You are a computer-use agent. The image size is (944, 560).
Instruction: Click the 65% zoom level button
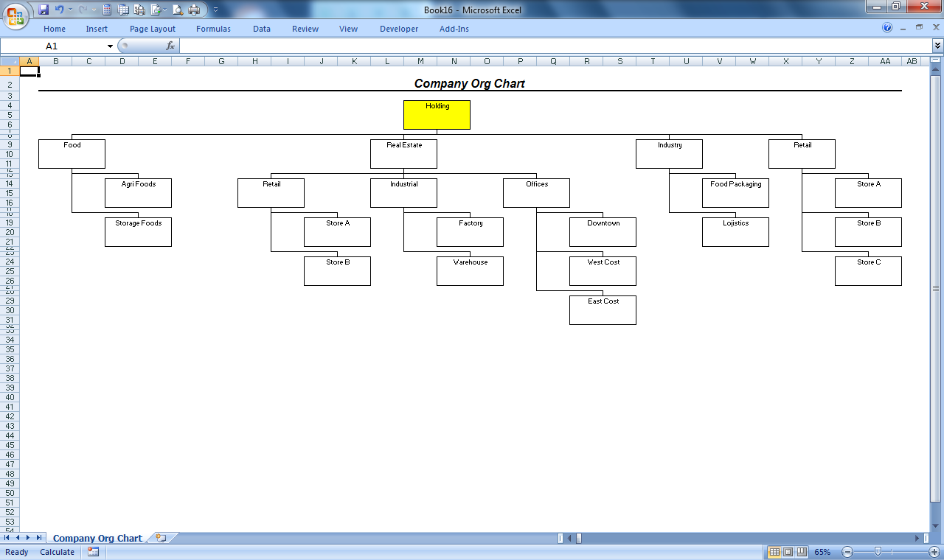(x=822, y=552)
